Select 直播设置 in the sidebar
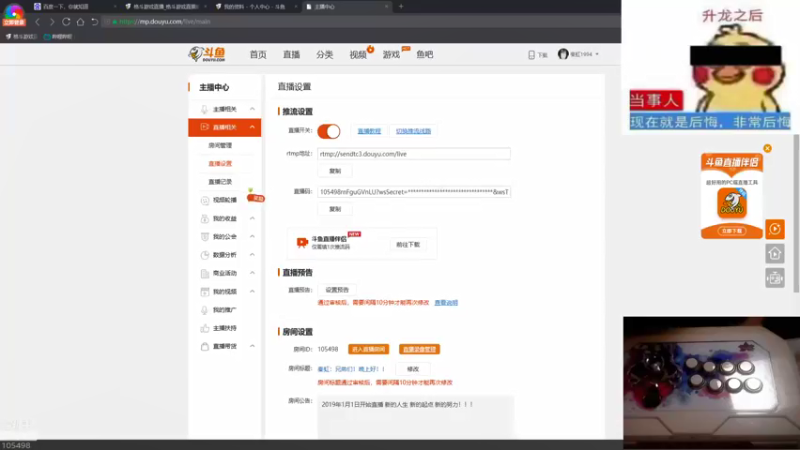 click(220, 164)
